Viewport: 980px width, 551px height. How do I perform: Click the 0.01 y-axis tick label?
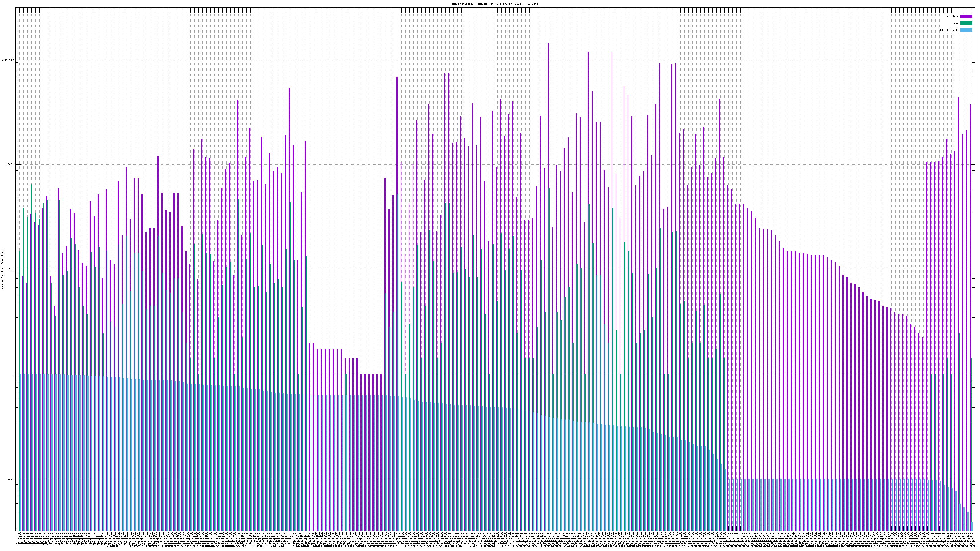[10, 479]
